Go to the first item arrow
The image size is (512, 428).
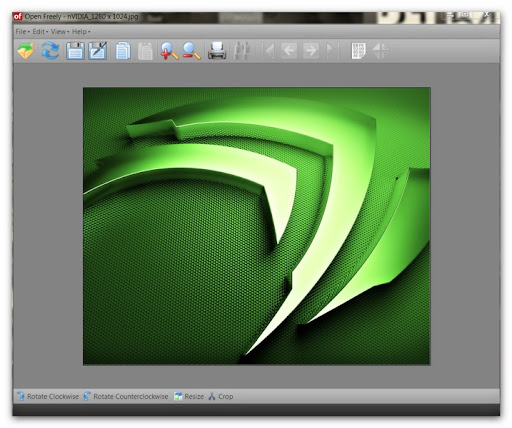pyautogui.click(x=269, y=51)
